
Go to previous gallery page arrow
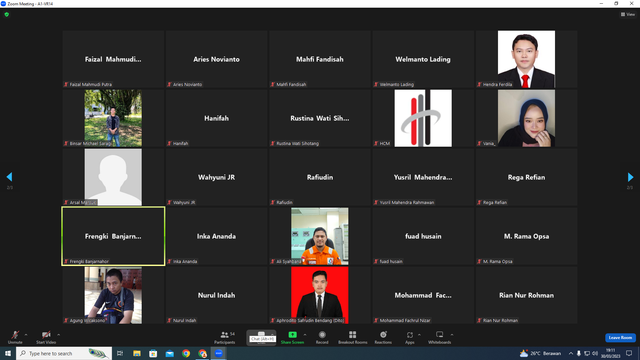(x=9, y=177)
